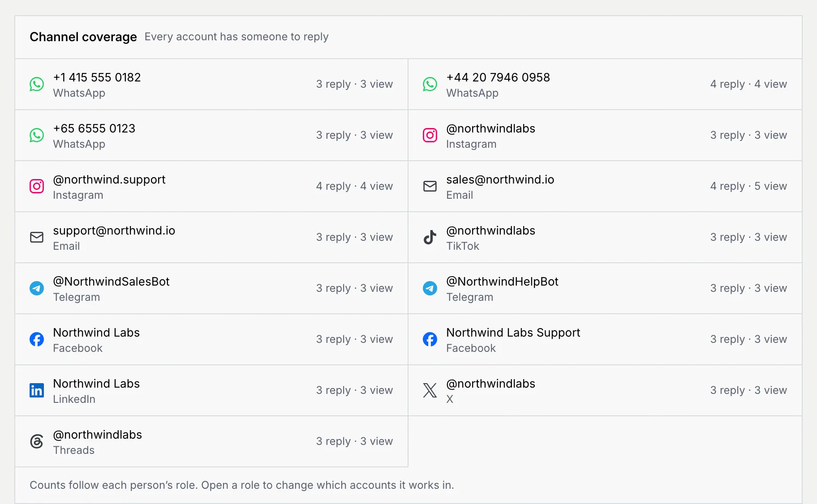This screenshot has height=504, width=817.
Task: Click the Facebook icon for Northwind Labs
Action: (37, 339)
